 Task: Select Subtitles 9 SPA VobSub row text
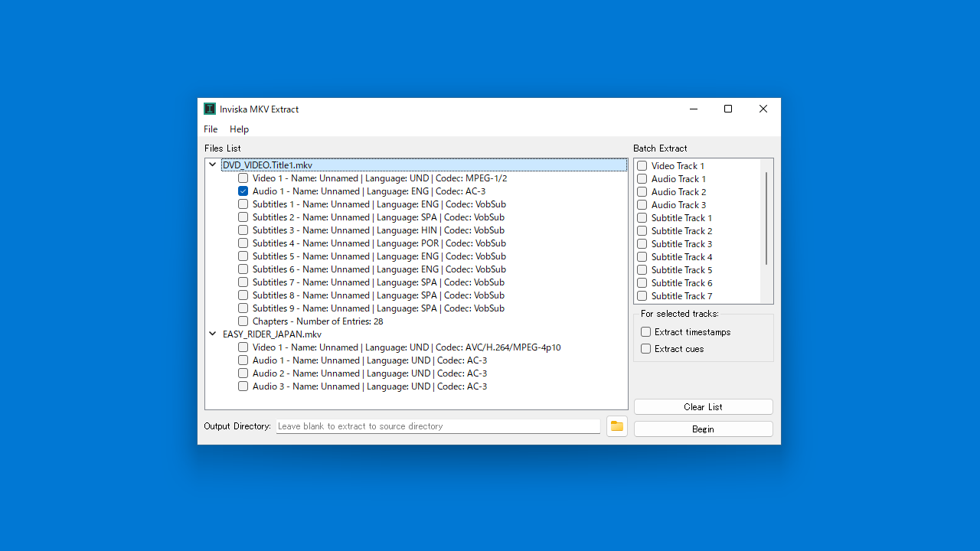point(378,308)
